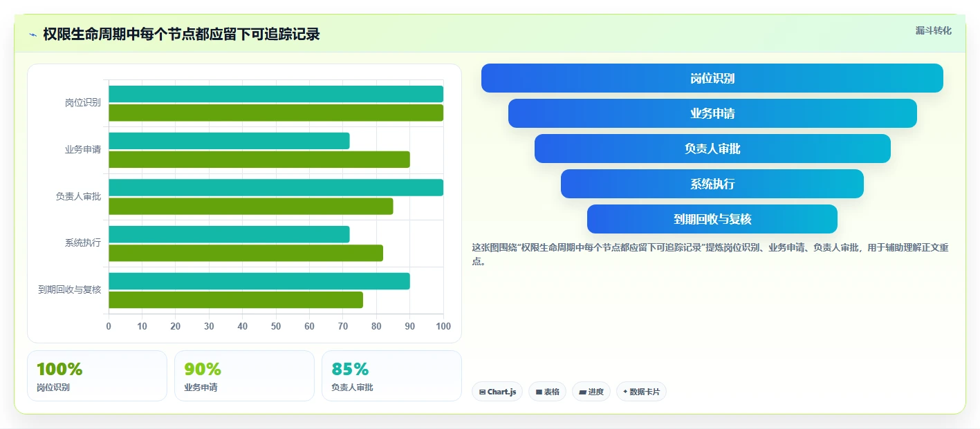The width and height of the screenshot is (980, 429).
Task: Click the teal bar for 系统执行
Action: pyautogui.click(x=229, y=234)
